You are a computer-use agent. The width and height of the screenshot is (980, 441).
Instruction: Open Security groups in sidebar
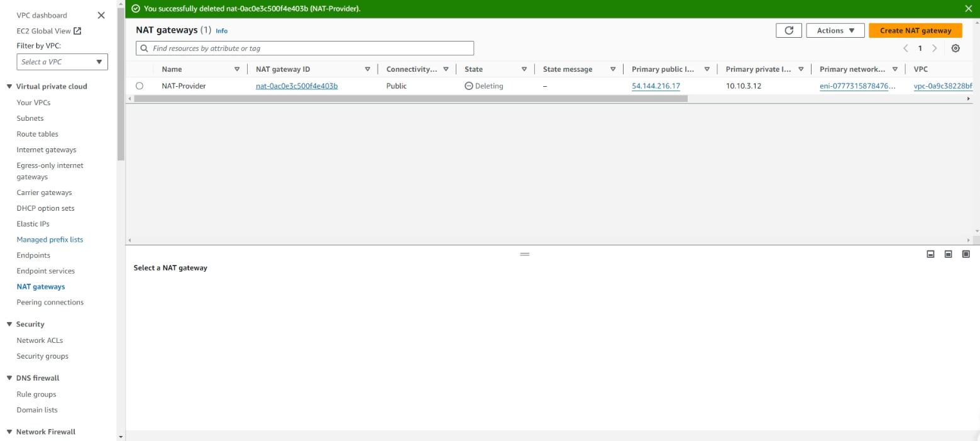tap(42, 356)
